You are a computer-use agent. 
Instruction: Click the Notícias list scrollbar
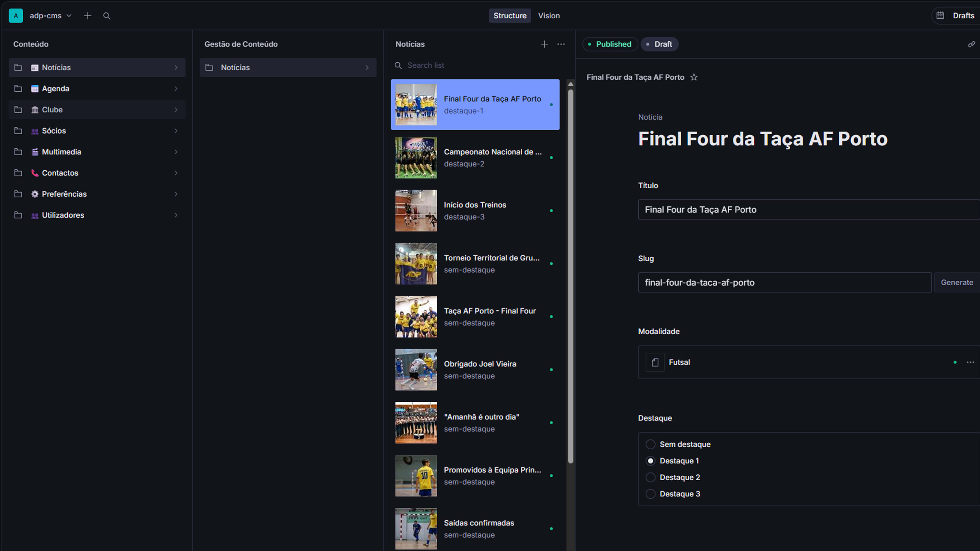pyautogui.click(x=570, y=276)
